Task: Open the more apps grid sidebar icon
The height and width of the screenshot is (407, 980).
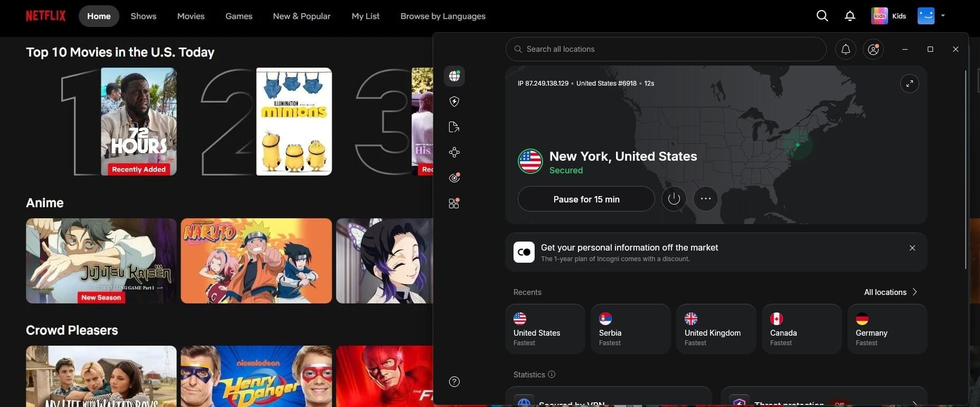Action: (x=454, y=203)
